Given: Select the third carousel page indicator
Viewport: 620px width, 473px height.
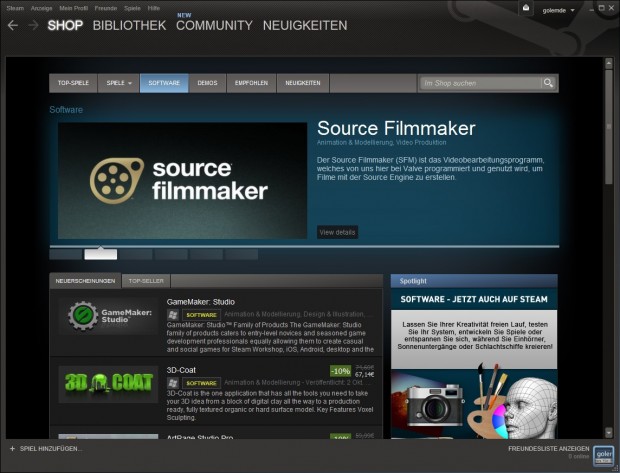Looking at the screenshot, I should (136, 254).
